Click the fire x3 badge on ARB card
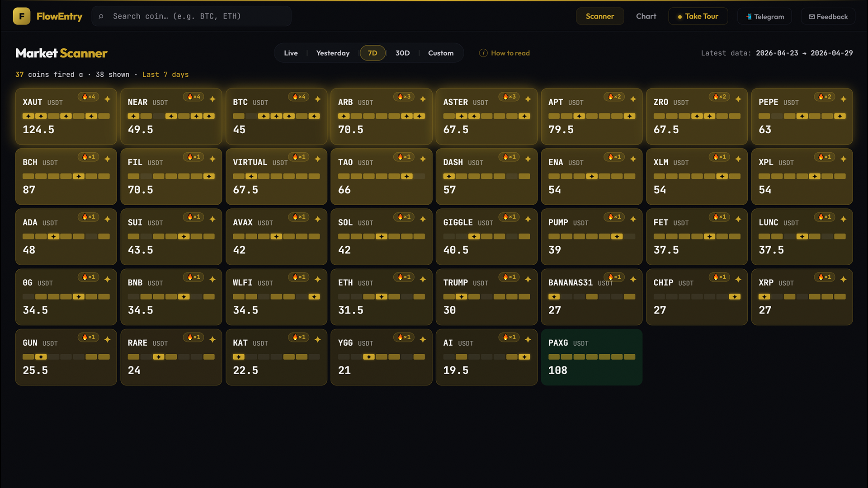The width and height of the screenshot is (868, 488). pos(404,97)
